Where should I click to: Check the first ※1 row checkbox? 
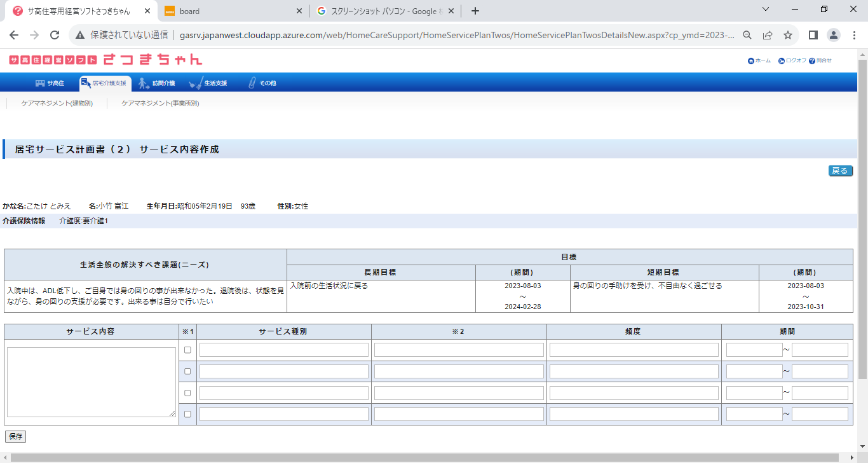187,350
